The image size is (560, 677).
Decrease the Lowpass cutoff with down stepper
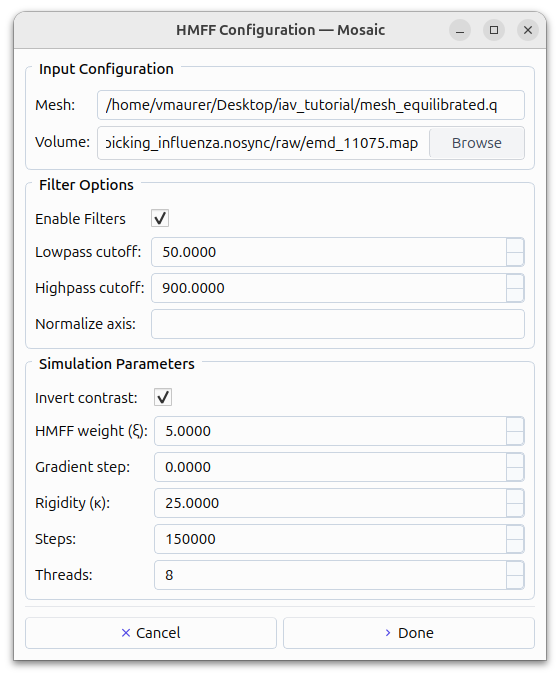click(515, 259)
